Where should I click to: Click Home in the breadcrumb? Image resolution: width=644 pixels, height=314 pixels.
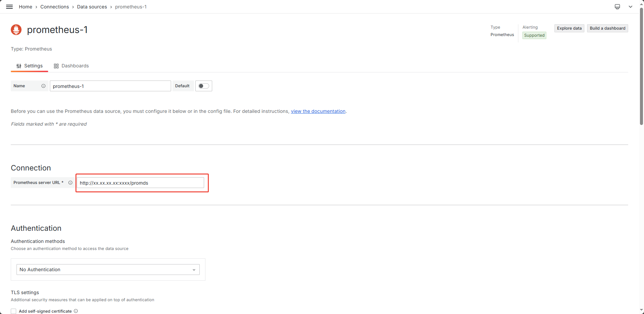tap(26, 7)
